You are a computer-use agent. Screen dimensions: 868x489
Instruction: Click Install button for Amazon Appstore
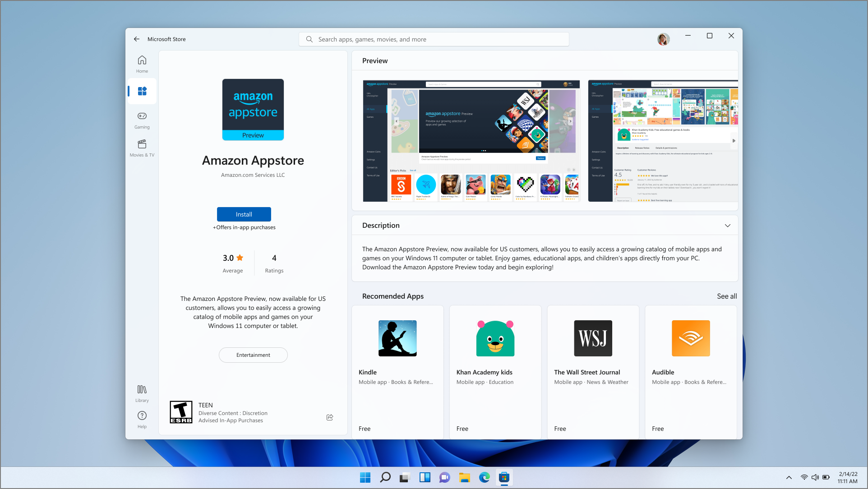(x=244, y=214)
